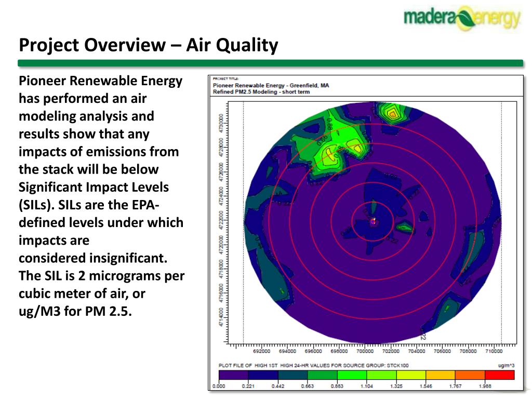The height and width of the screenshot is (399, 532).
Task: Click legend value 1.767
Action: (455, 386)
